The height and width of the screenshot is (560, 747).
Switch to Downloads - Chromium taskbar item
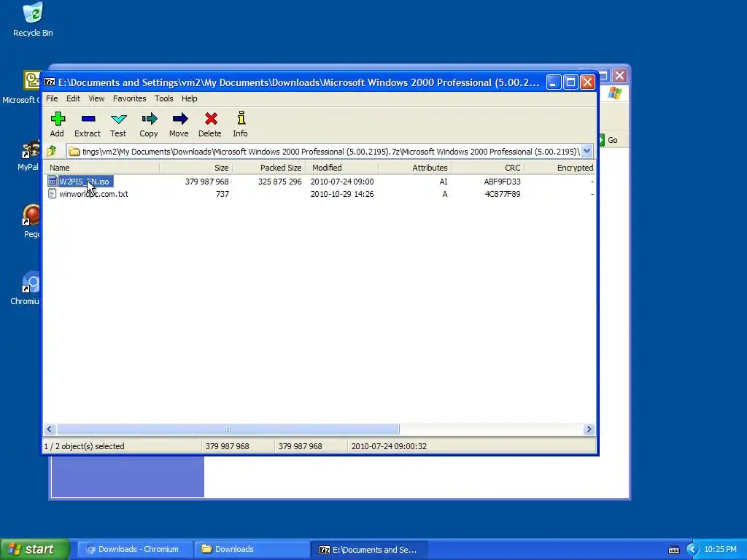135,550
